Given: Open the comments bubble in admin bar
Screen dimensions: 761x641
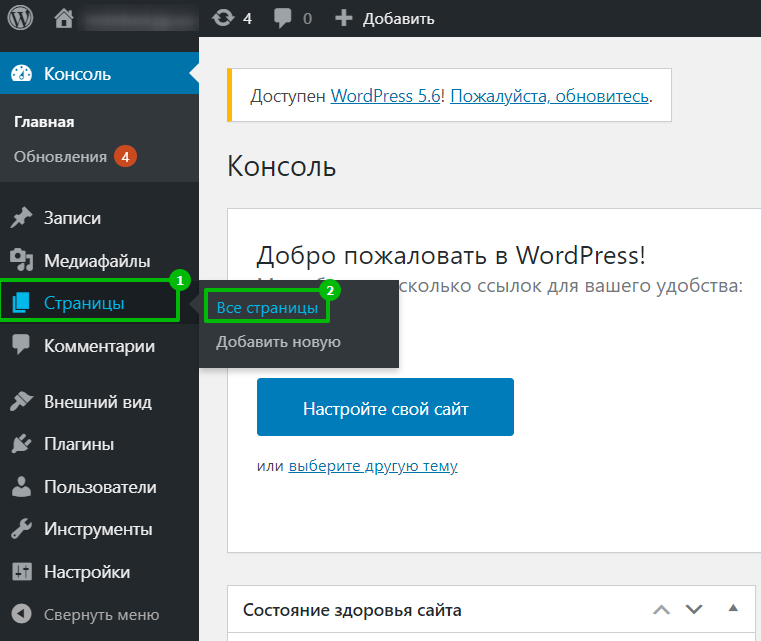Looking at the screenshot, I should click(282, 18).
